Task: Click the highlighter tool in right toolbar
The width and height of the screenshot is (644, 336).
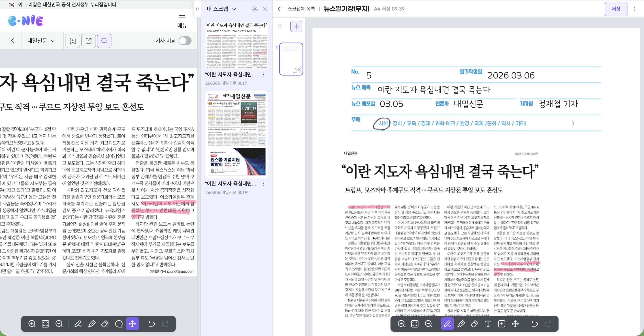Action: 461,324
